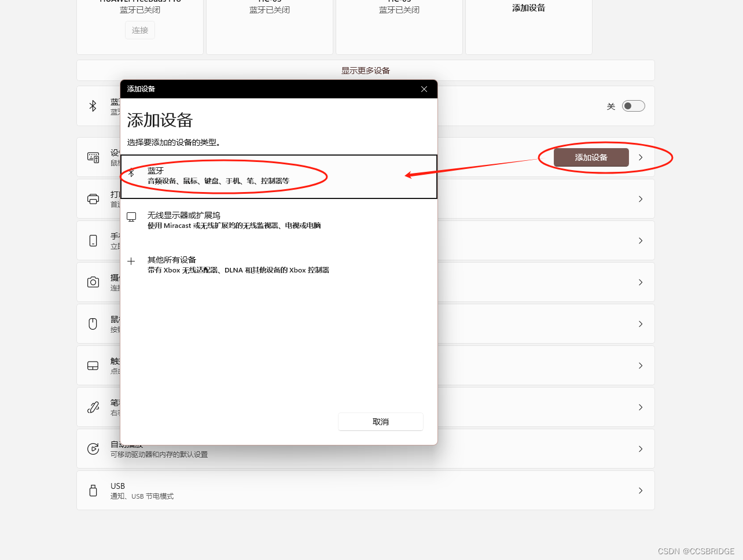
Task: Click the pen and ink icon in the settings list
Action: coord(93,407)
